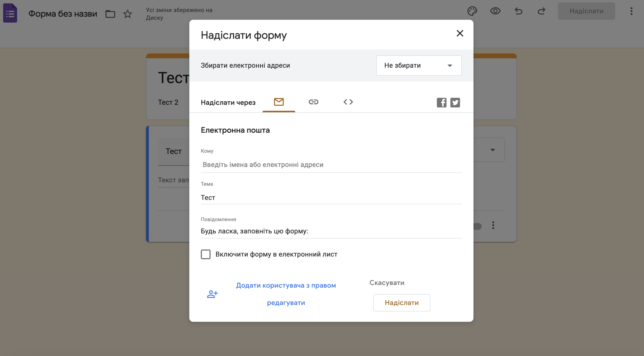Image resolution: width=644 pixels, height=356 pixels.
Task: Click the add collaborator person icon
Action: click(x=212, y=294)
